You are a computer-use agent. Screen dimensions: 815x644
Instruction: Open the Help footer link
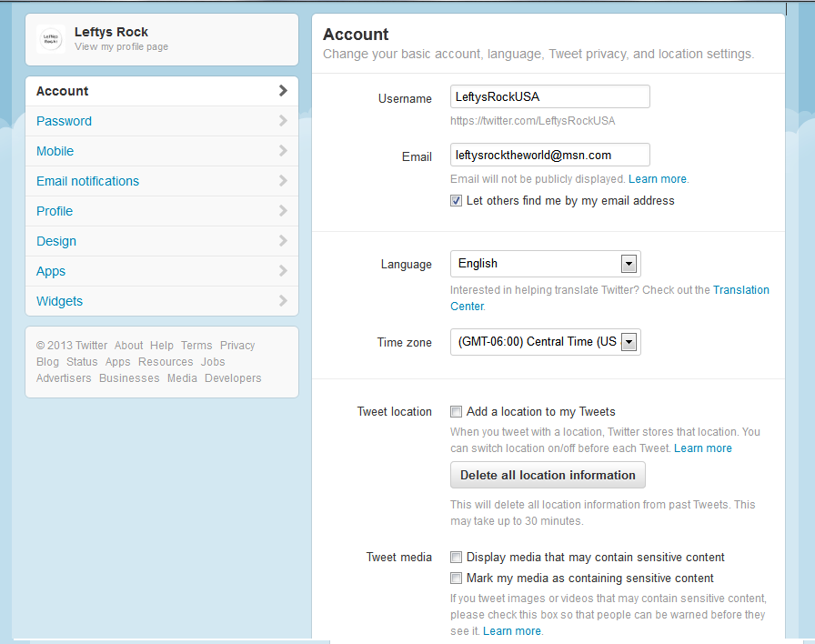tap(162, 346)
